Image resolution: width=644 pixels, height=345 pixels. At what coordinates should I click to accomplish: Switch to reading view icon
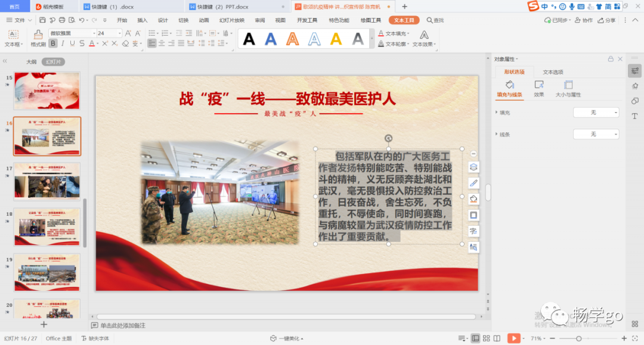pos(497,338)
